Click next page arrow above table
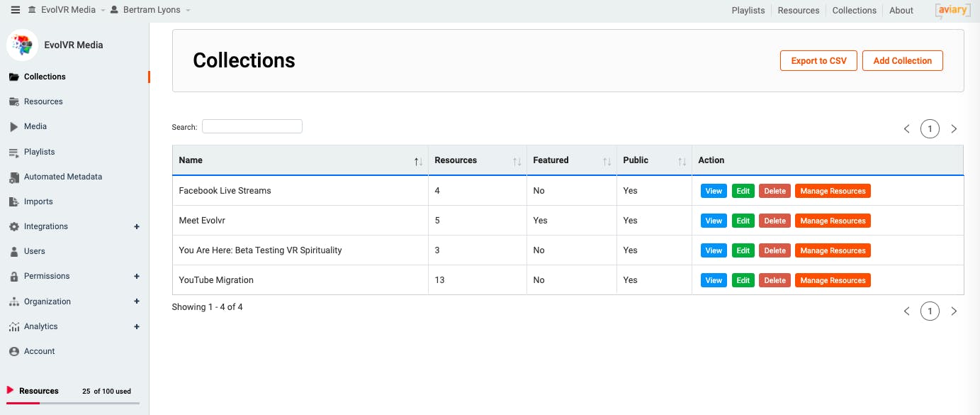Screen dimensions: 980x415 tap(954, 129)
